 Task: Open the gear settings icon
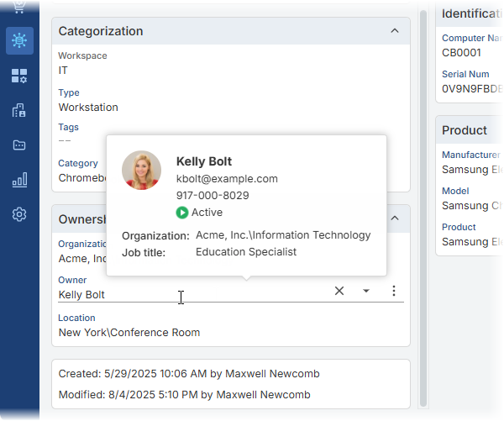[19, 214]
